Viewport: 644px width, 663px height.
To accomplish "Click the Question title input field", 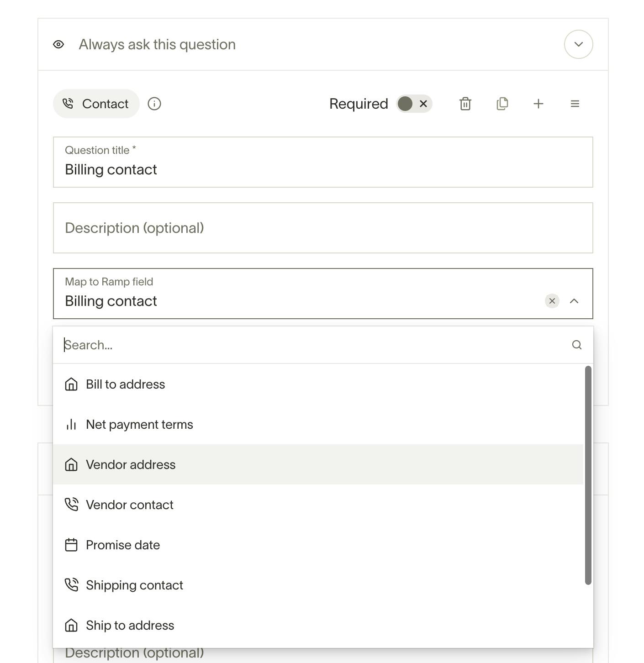I will [322, 169].
